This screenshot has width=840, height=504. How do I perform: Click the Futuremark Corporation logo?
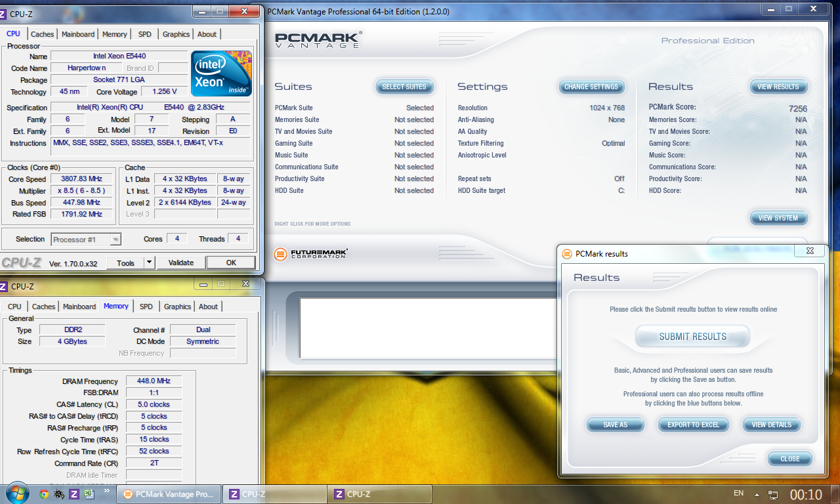pos(310,253)
